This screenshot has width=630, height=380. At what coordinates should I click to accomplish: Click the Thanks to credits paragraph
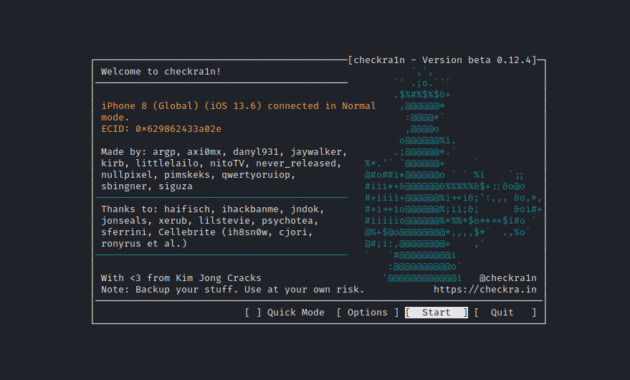click(213, 226)
